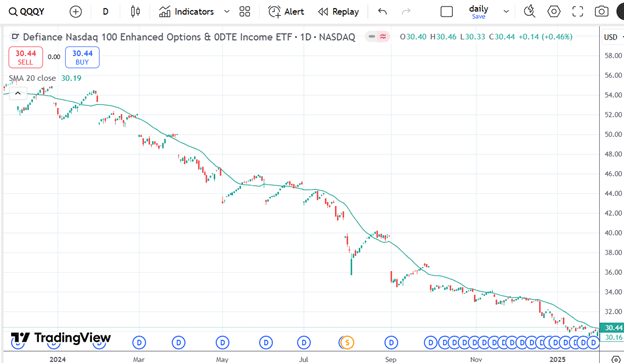Click the H30.46 high value in header
This screenshot has height=363, width=624.
(443, 37)
